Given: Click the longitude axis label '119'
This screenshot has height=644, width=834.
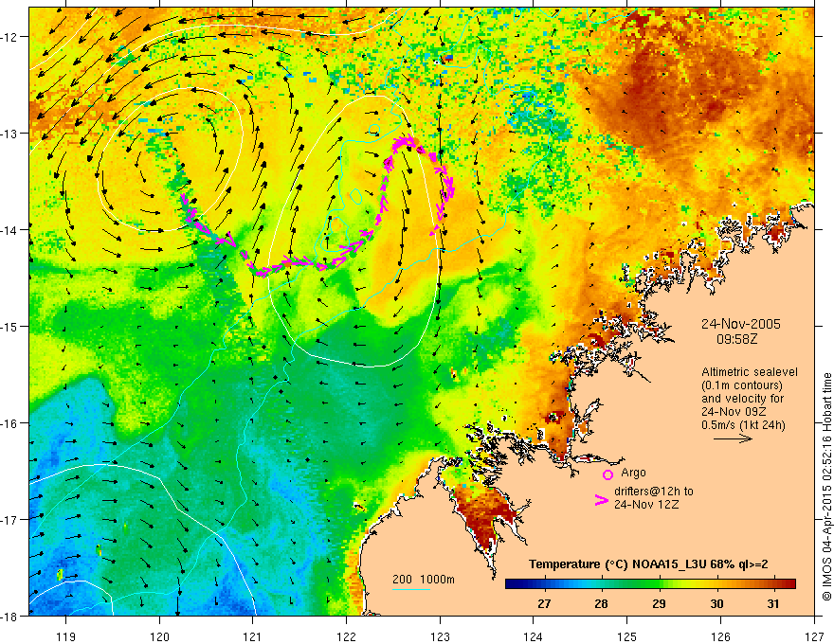Looking at the screenshot, I should 66,636.
